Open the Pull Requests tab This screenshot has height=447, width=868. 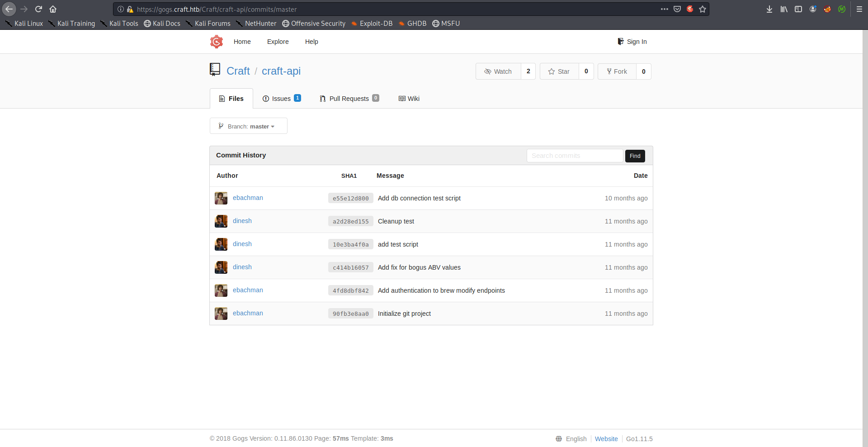click(349, 99)
